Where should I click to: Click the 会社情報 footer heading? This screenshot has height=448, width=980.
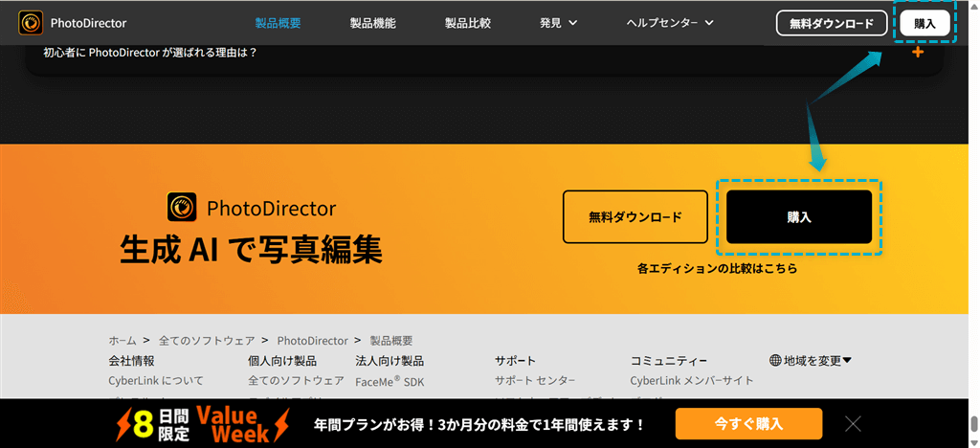(x=131, y=361)
